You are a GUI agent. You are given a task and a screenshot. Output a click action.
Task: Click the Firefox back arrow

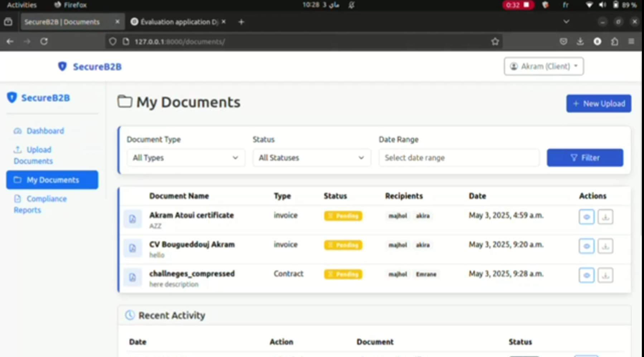[10, 42]
